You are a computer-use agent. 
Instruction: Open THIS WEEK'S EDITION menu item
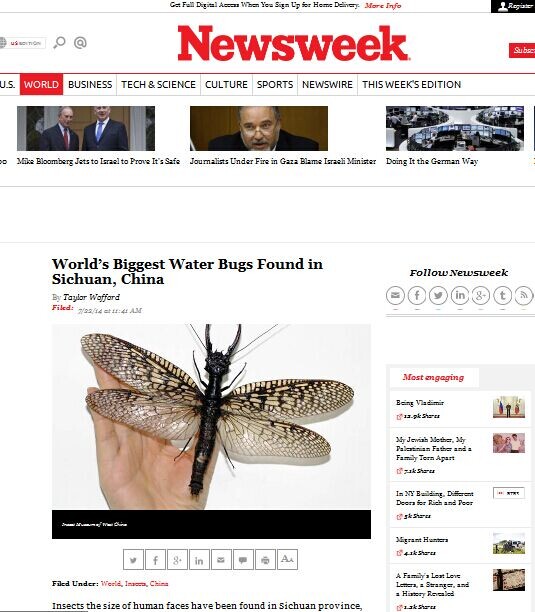coord(411,84)
